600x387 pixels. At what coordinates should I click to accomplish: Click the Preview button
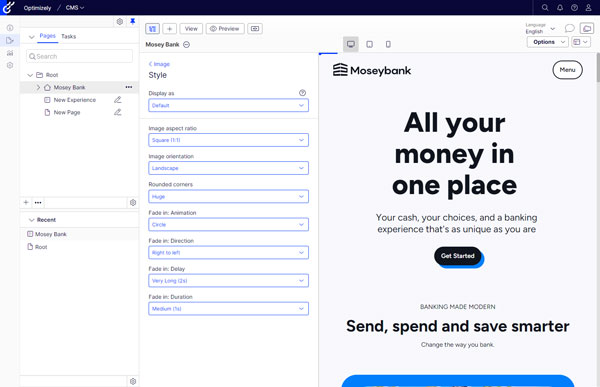pyautogui.click(x=225, y=29)
